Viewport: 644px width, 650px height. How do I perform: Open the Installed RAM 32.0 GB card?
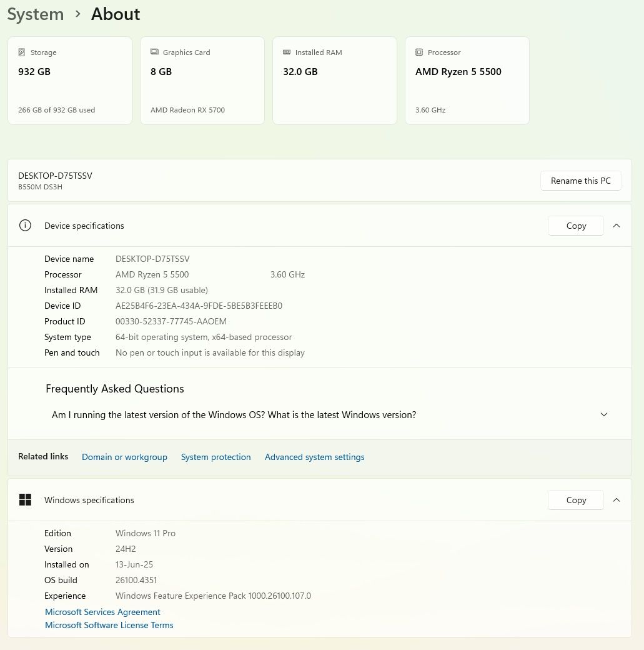[335, 81]
